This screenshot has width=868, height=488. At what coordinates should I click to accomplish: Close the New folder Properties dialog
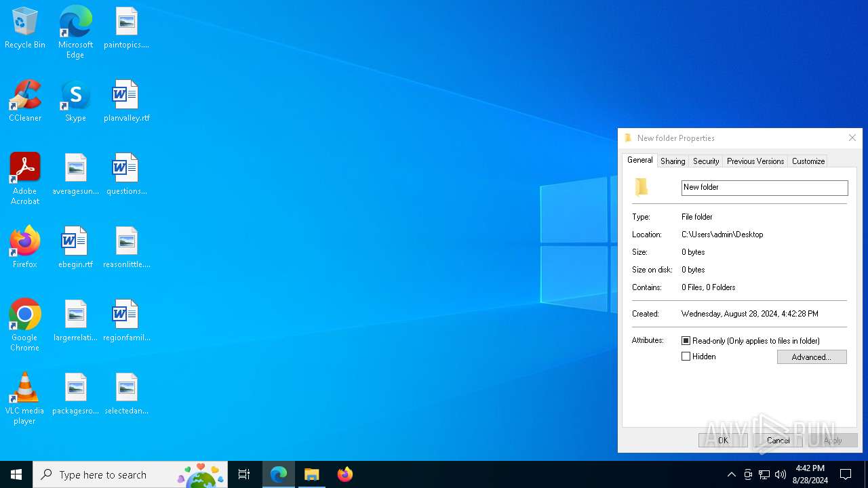pyautogui.click(x=852, y=138)
